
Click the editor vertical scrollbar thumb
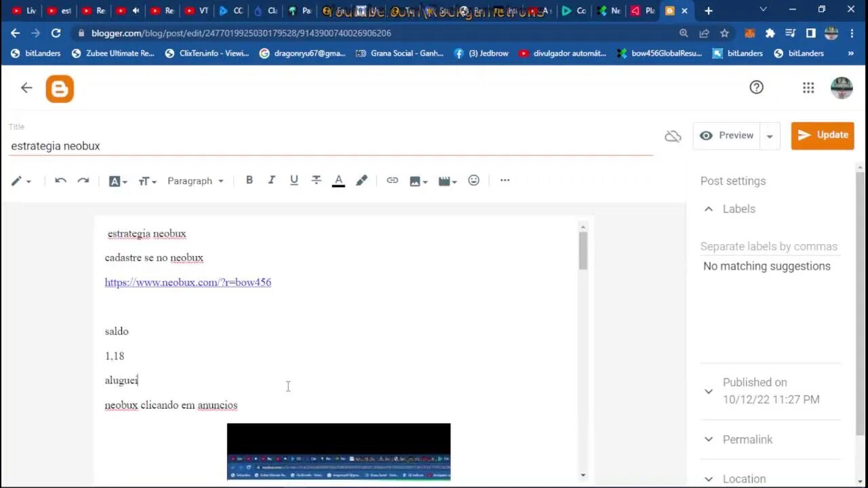(583, 251)
